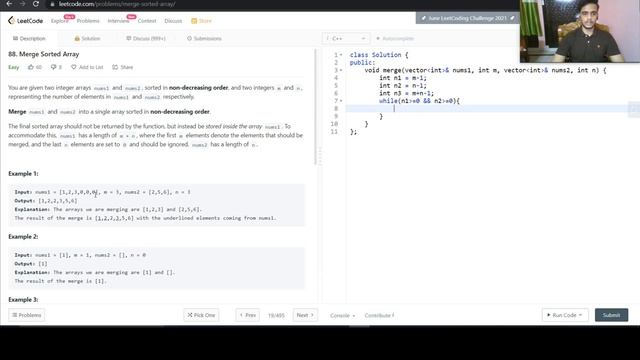The width and height of the screenshot is (640, 360).
Task: Open the Contribute link
Action: pyautogui.click(x=379, y=316)
